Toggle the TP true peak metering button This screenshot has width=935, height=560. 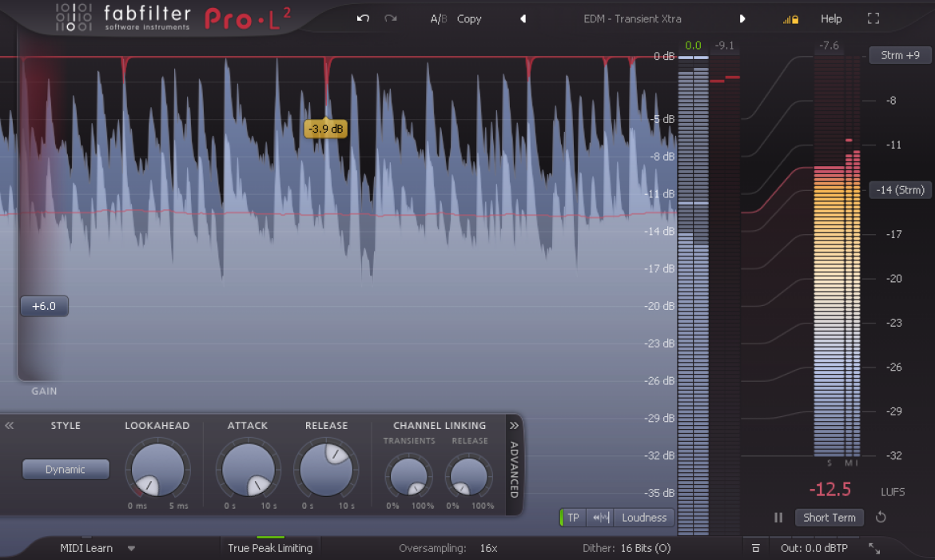pos(573,518)
